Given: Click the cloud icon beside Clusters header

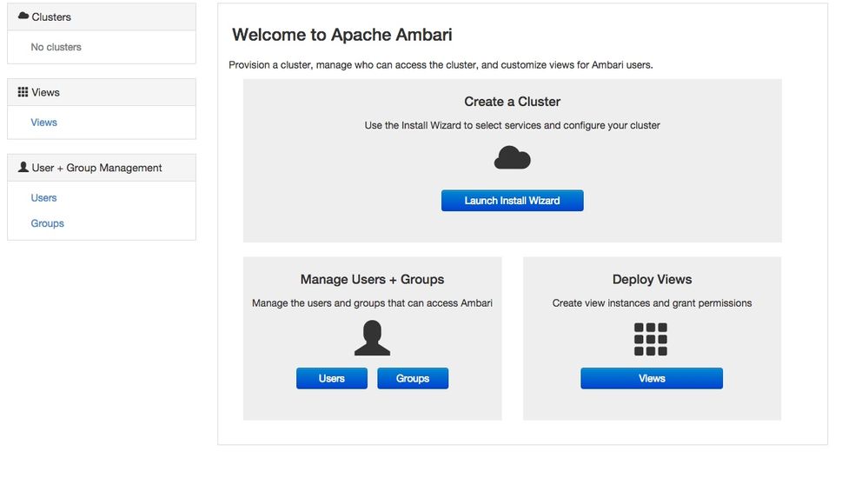Looking at the screenshot, I should [23, 16].
